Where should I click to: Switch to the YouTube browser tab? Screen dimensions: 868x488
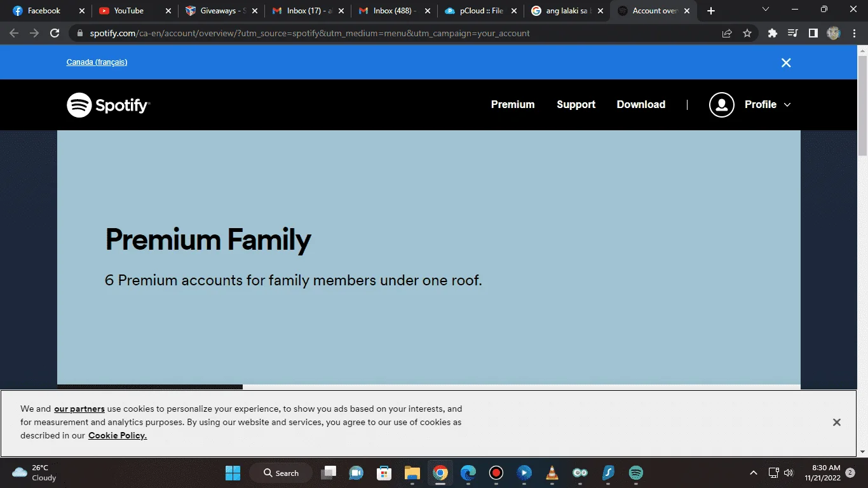133,11
